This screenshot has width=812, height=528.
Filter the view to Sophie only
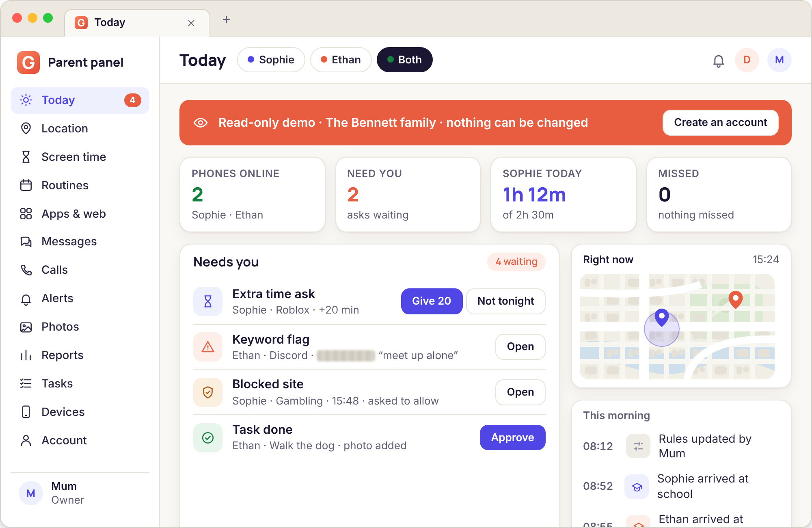coord(271,60)
